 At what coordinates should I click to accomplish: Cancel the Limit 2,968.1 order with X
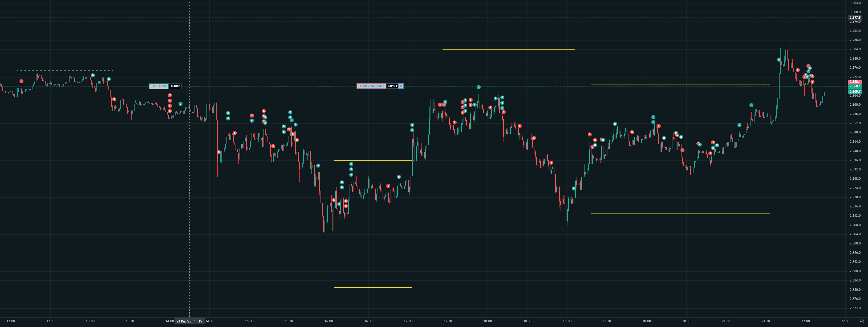(x=401, y=86)
